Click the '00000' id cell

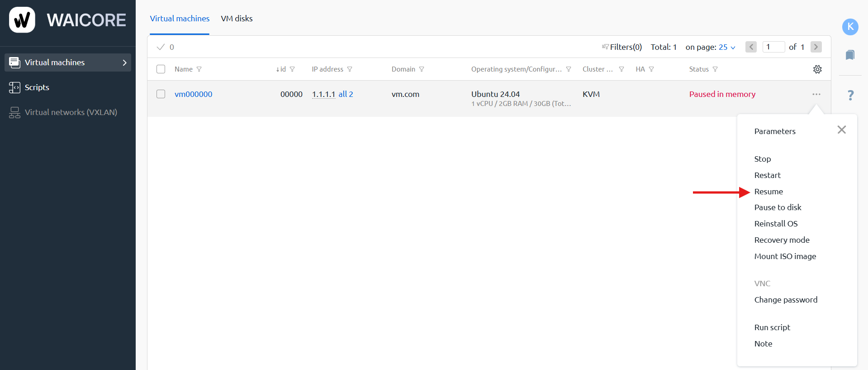[291, 94]
